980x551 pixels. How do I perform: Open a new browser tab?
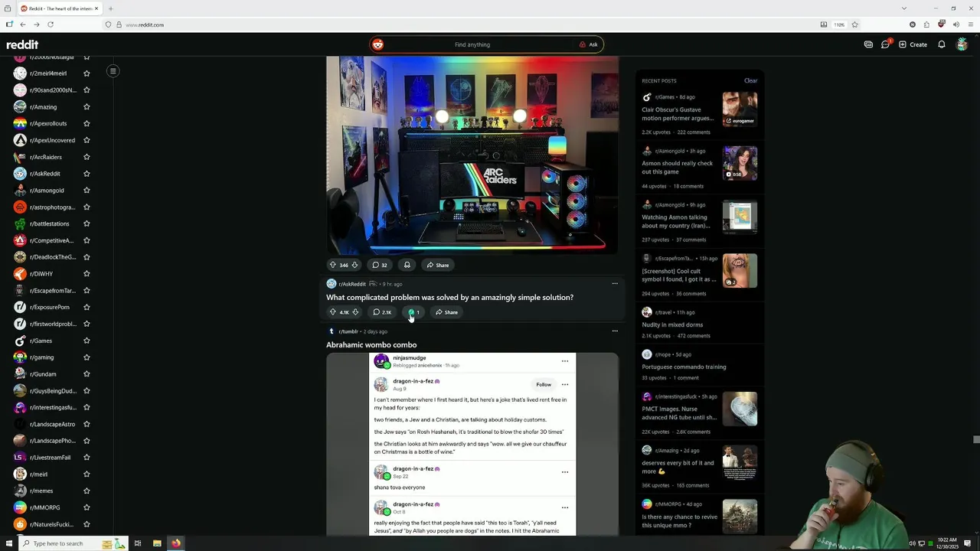tap(110, 8)
